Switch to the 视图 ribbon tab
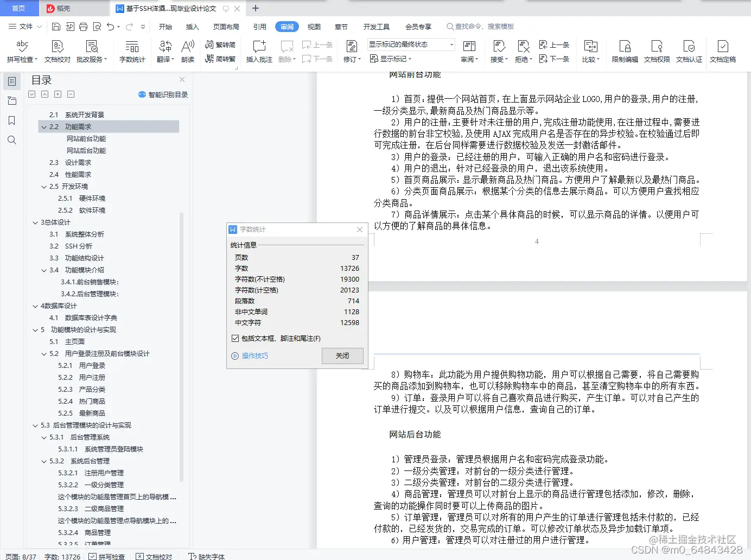751x560 pixels. tap(314, 26)
